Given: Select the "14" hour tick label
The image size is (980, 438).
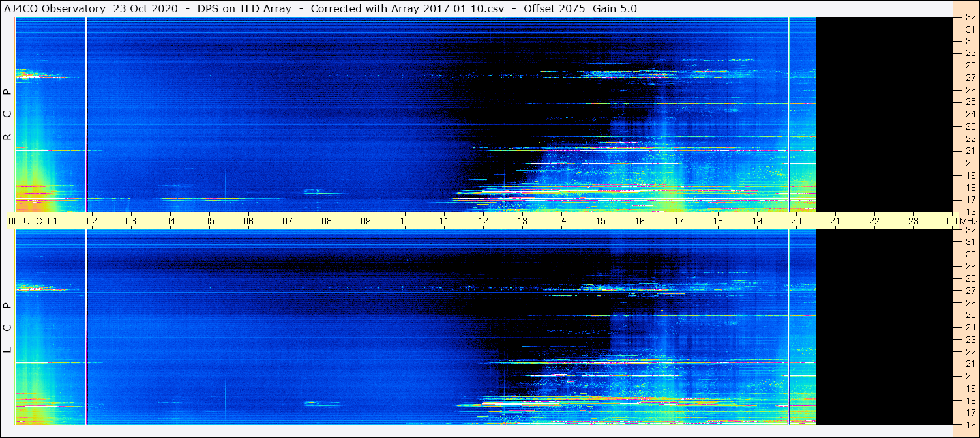Looking at the screenshot, I should click(561, 221).
